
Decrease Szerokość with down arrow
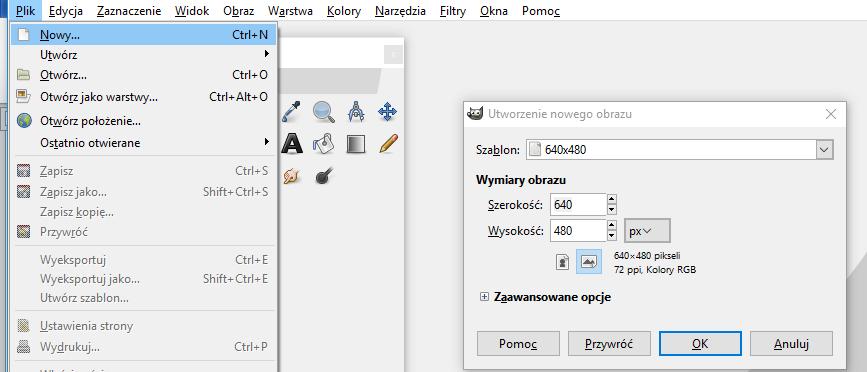(612, 209)
